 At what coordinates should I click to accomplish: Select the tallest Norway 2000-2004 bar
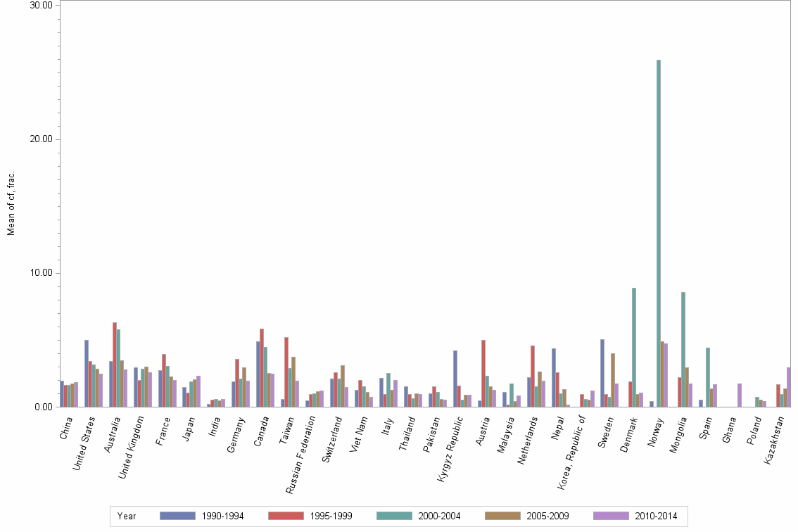pyautogui.click(x=657, y=232)
